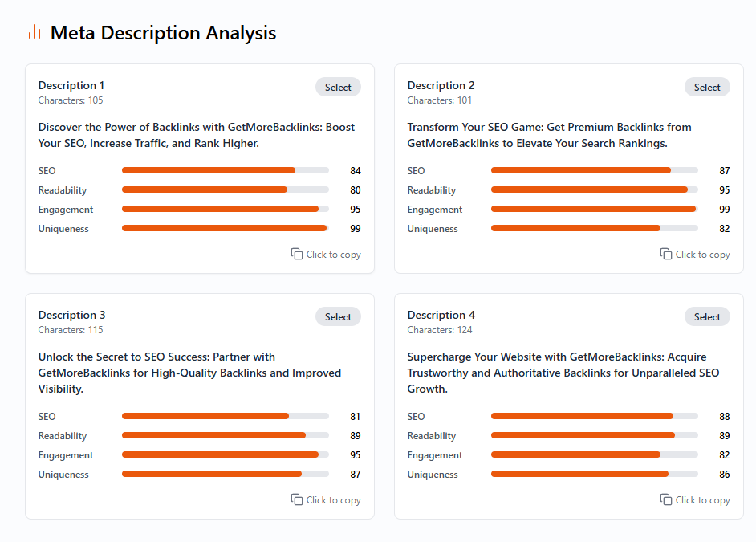Screen dimensions: 756x542
Task: Click the text starting 'Discover the Power of Backlinks'
Action: point(197,135)
